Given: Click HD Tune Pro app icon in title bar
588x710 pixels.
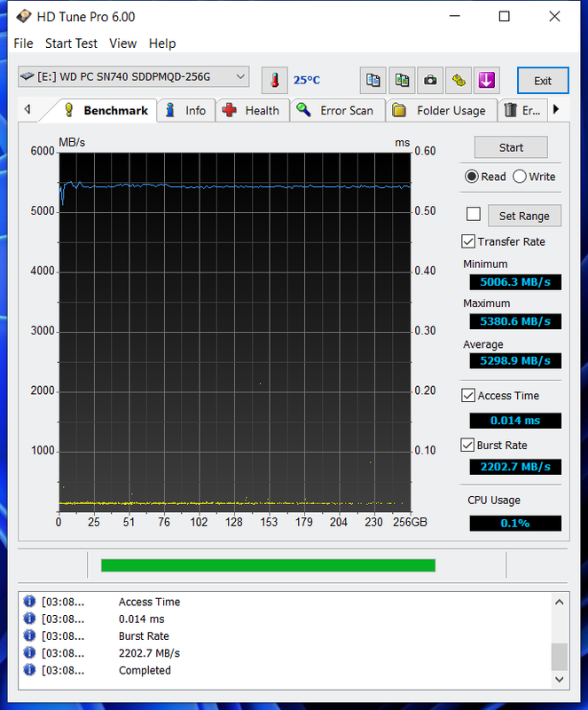Looking at the screenshot, I should [24, 17].
